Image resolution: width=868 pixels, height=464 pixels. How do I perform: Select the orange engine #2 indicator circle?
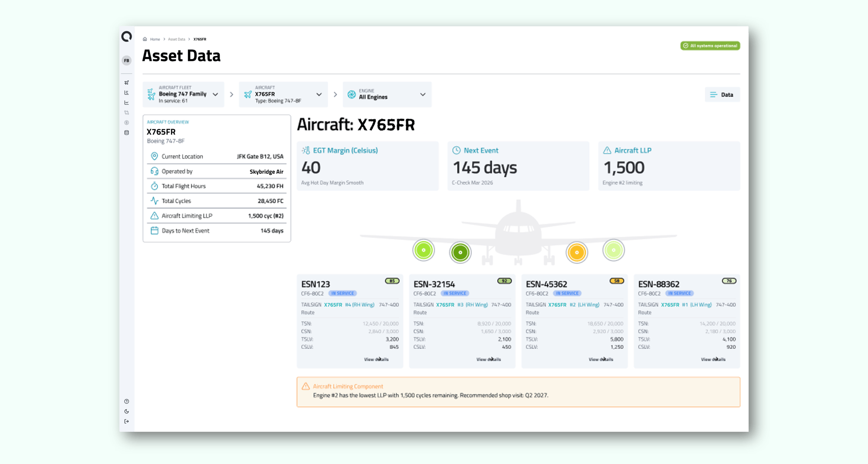(577, 252)
